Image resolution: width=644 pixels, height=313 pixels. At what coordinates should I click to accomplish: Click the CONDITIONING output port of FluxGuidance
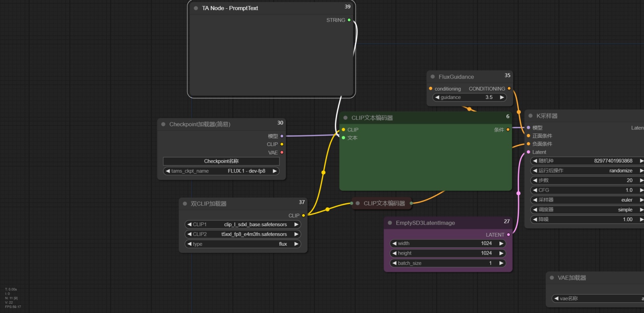509,88
